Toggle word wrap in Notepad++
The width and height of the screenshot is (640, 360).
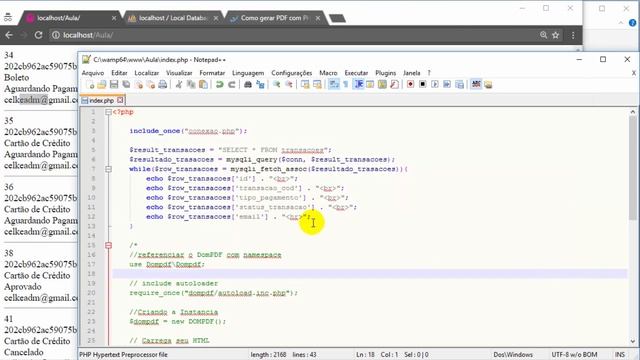coord(334,84)
